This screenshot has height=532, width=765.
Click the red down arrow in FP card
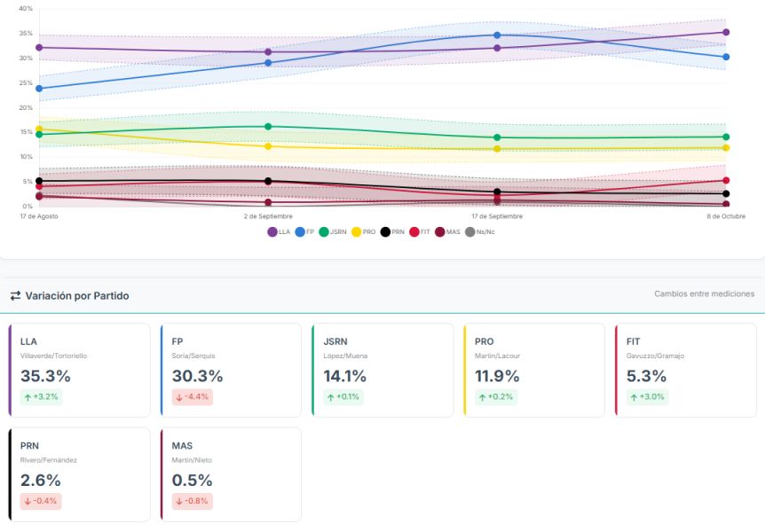click(178, 397)
